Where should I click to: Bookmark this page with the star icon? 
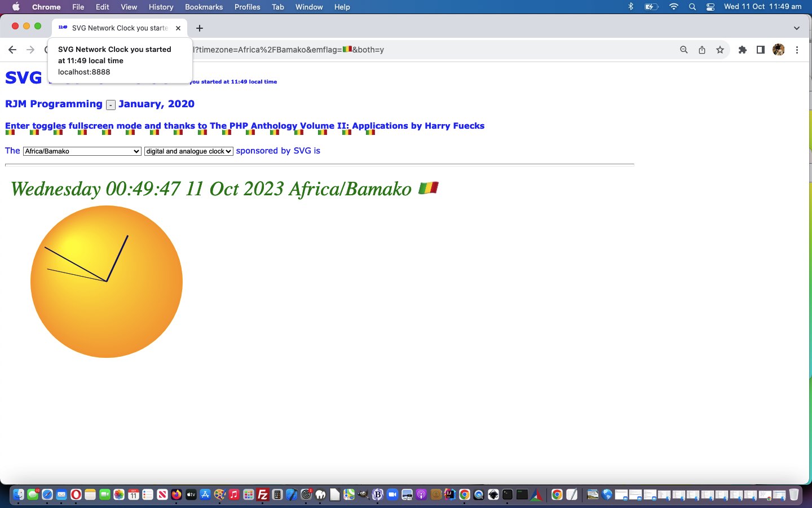click(x=720, y=50)
